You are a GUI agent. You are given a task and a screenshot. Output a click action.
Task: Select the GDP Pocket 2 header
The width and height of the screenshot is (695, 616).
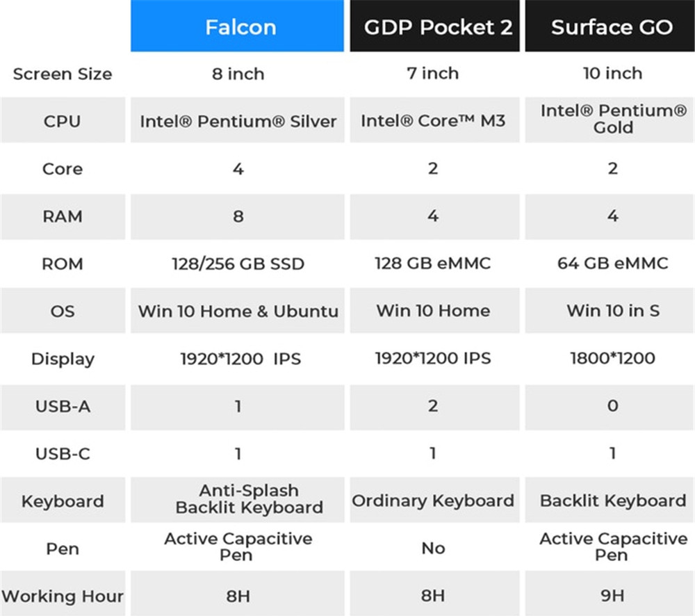[x=435, y=26]
